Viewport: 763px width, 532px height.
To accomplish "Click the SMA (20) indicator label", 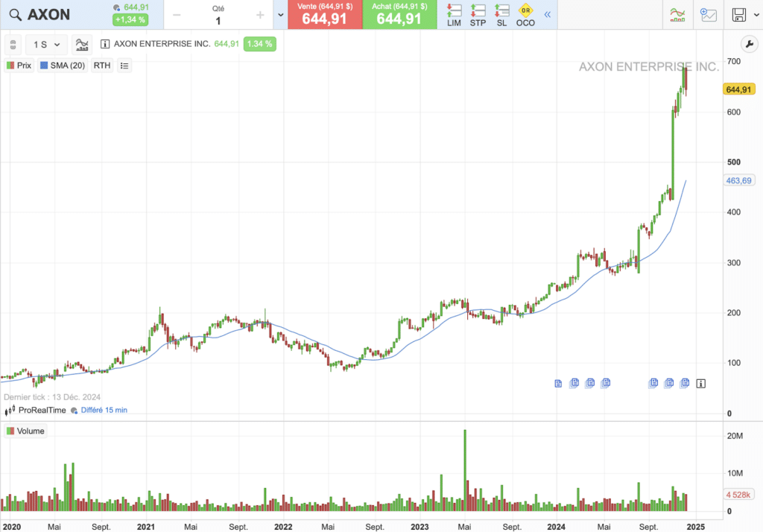I will coord(63,66).
